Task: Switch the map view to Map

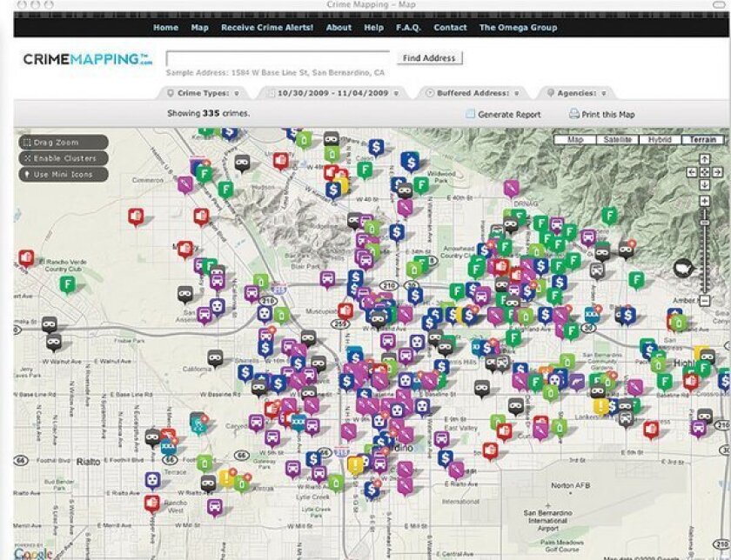Action: pyautogui.click(x=575, y=139)
